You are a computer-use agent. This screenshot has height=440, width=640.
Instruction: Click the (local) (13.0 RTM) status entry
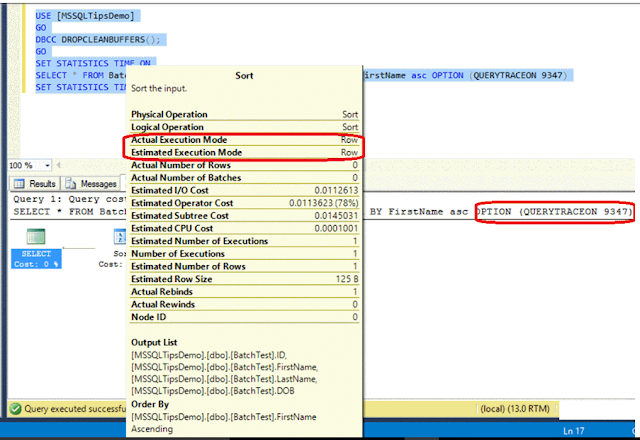[x=515, y=409]
